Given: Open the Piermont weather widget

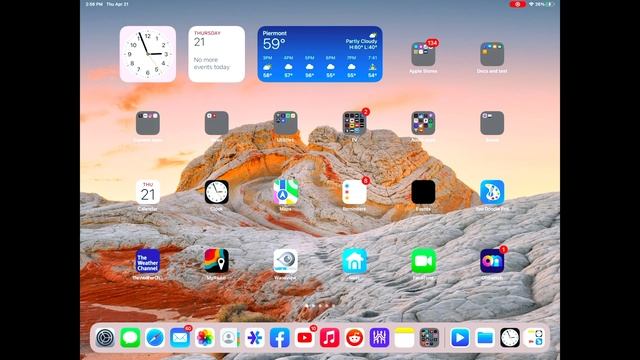Looking at the screenshot, I should (320, 54).
